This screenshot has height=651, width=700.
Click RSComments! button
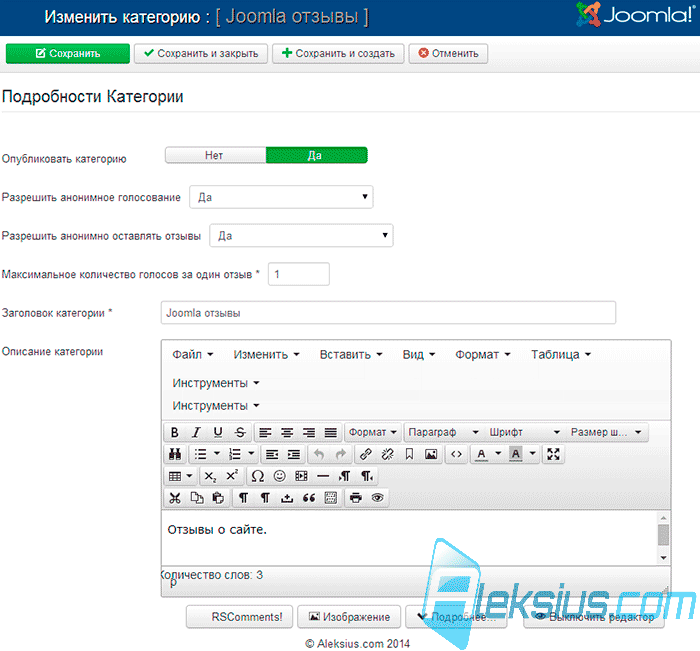tap(239, 617)
